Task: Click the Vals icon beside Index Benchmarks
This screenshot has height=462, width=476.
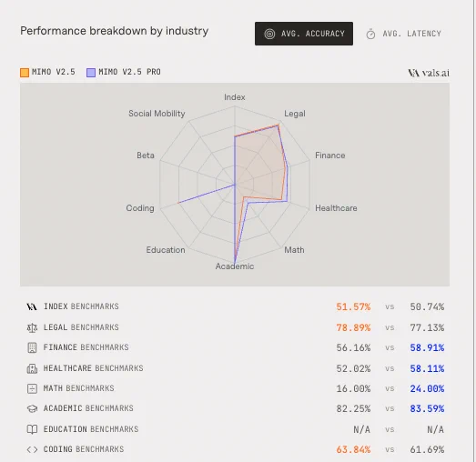Action: click(x=32, y=306)
